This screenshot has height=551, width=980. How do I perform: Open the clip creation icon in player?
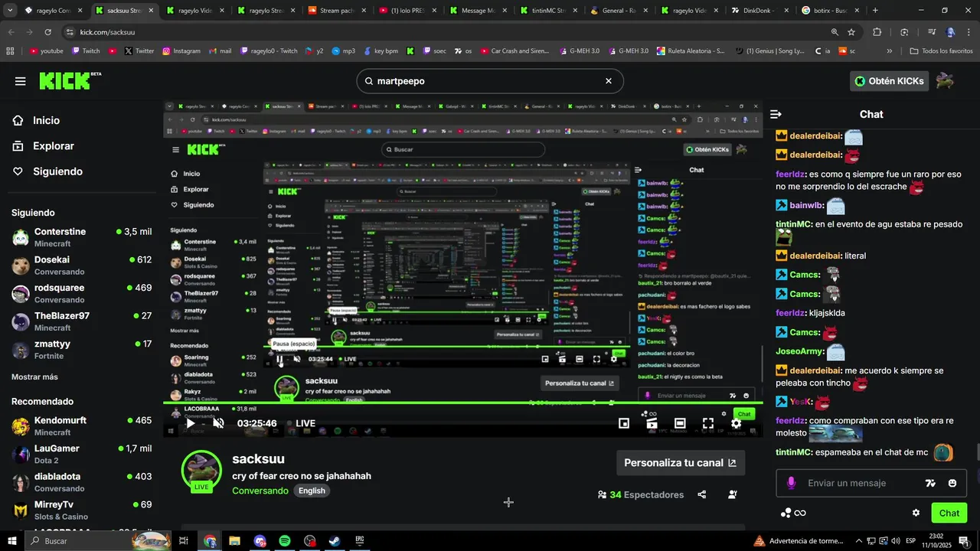pos(652,423)
